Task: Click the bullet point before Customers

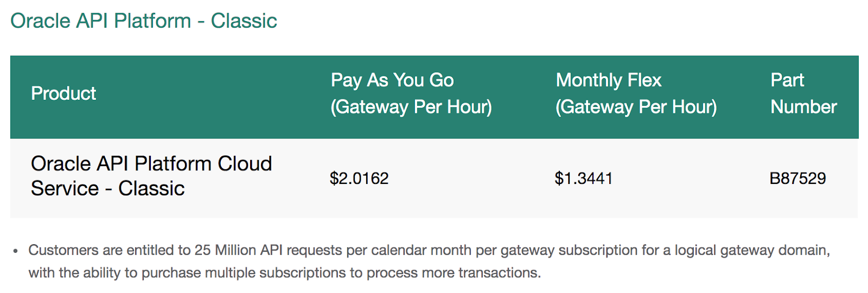Action: [x=16, y=251]
